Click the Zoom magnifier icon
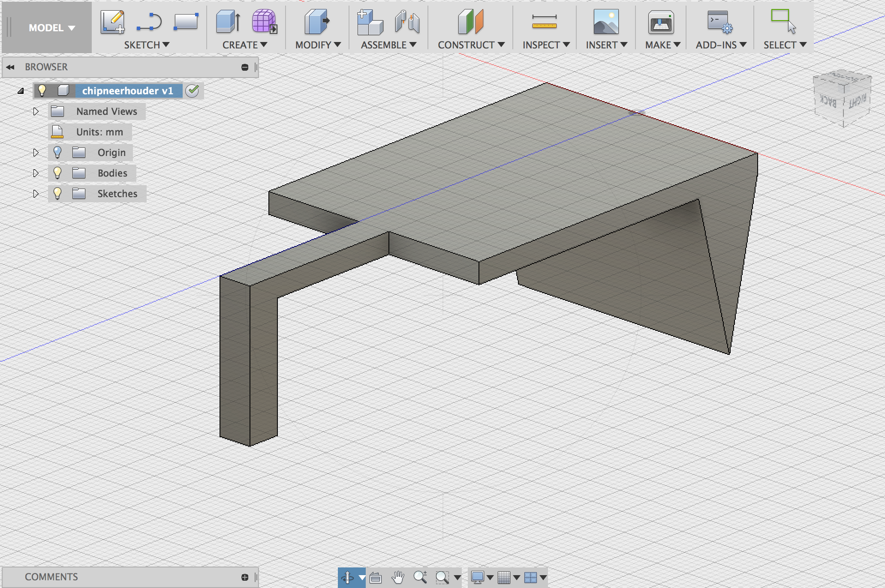885x588 pixels. pos(420,577)
